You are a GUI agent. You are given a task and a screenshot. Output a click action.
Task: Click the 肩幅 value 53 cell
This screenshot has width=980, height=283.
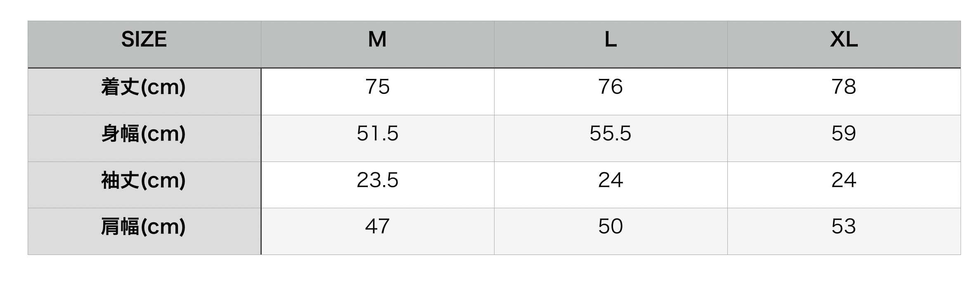[844, 227]
